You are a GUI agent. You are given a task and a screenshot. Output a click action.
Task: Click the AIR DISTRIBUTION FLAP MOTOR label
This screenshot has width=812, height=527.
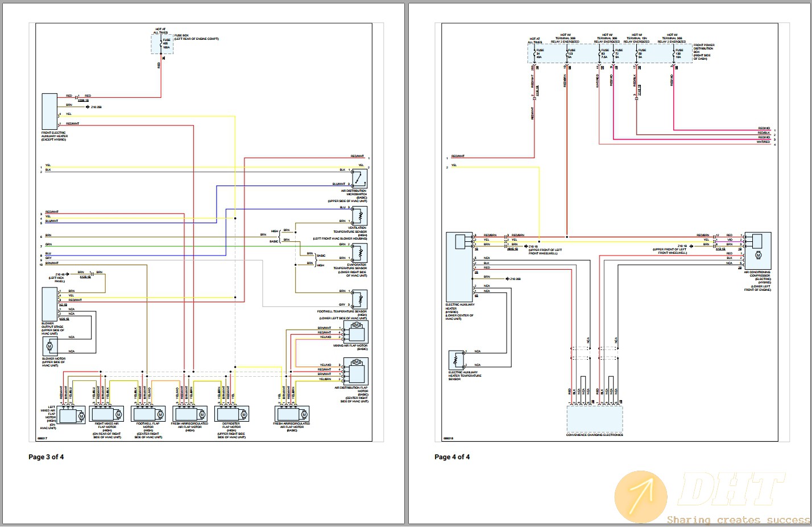click(351, 394)
